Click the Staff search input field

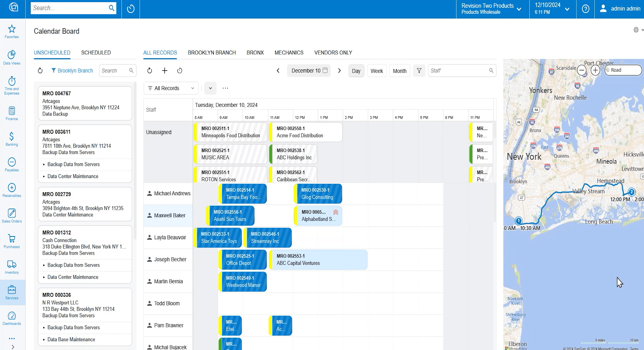(459, 70)
